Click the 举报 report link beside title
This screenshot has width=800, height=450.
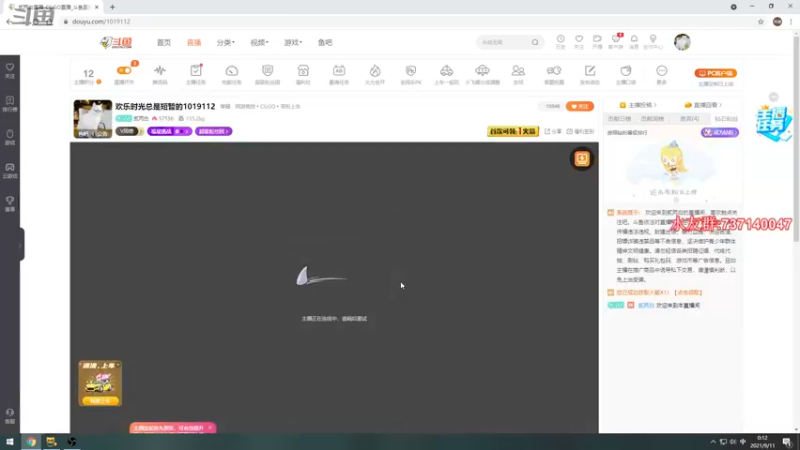point(225,107)
